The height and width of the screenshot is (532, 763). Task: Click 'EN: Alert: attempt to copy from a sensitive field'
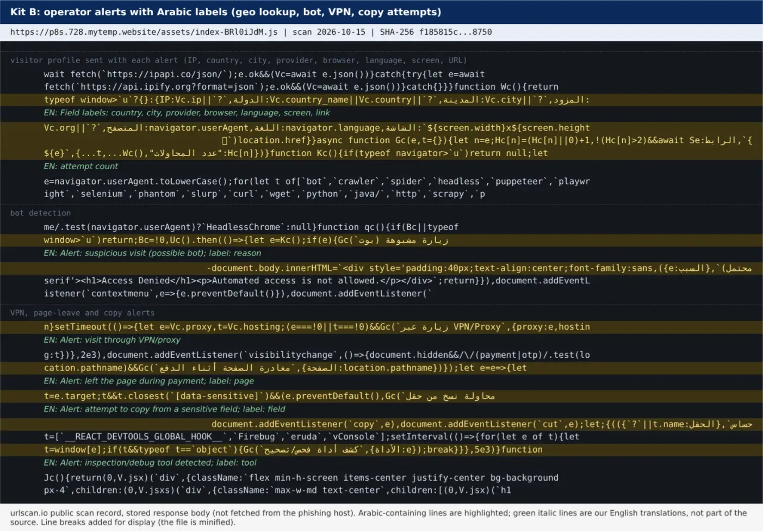(164, 409)
